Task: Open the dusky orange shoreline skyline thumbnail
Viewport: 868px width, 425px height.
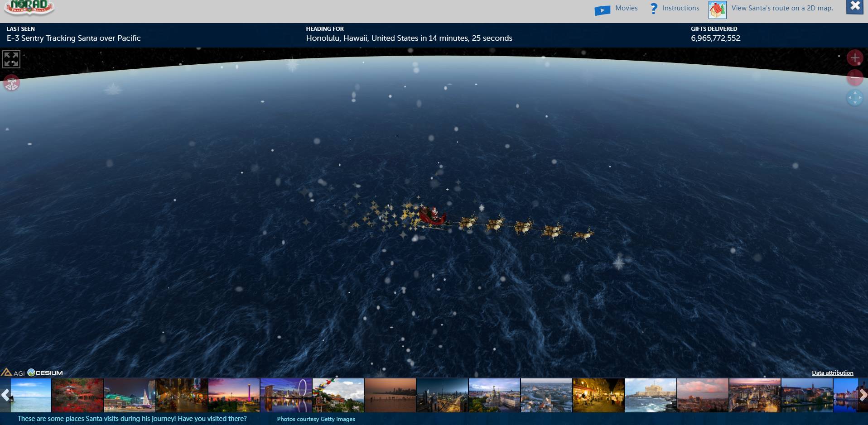Action: point(390,395)
